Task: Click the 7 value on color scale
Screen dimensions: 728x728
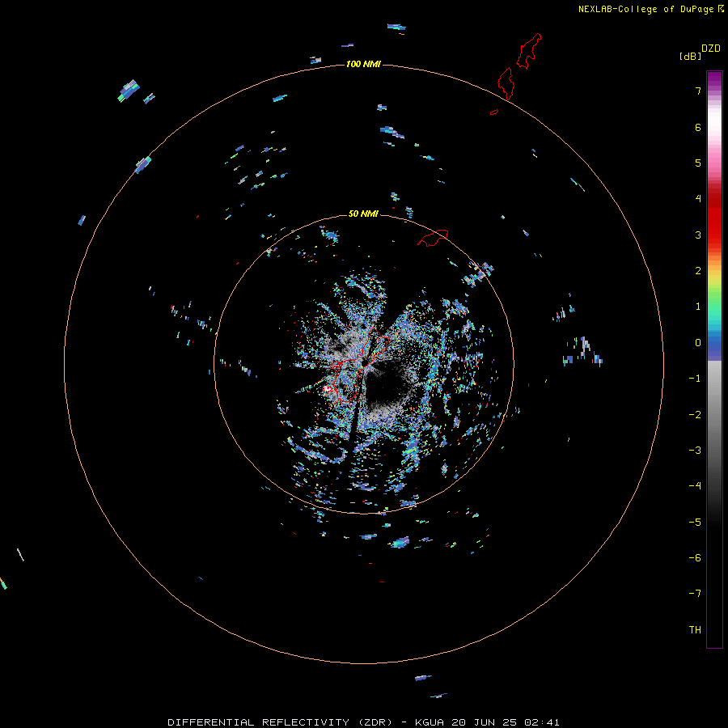Action: 698,91
